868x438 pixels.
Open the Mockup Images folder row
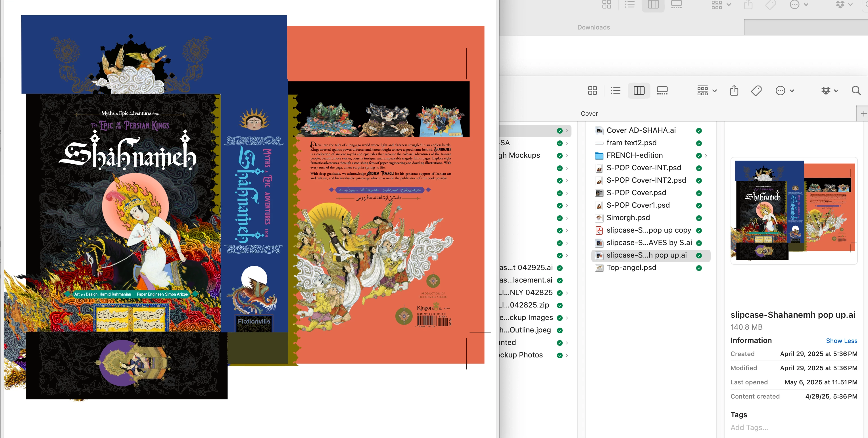pyautogui.click(x=531, y=317)
